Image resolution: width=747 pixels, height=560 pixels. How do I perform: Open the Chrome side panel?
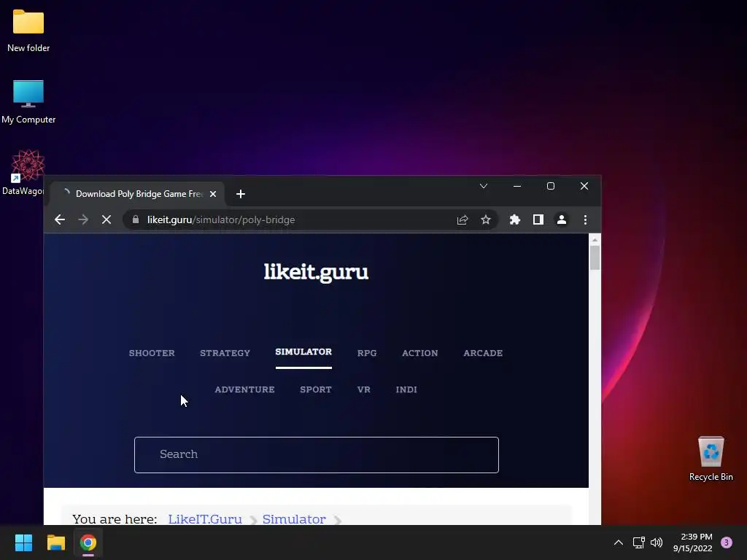[538, 219]
